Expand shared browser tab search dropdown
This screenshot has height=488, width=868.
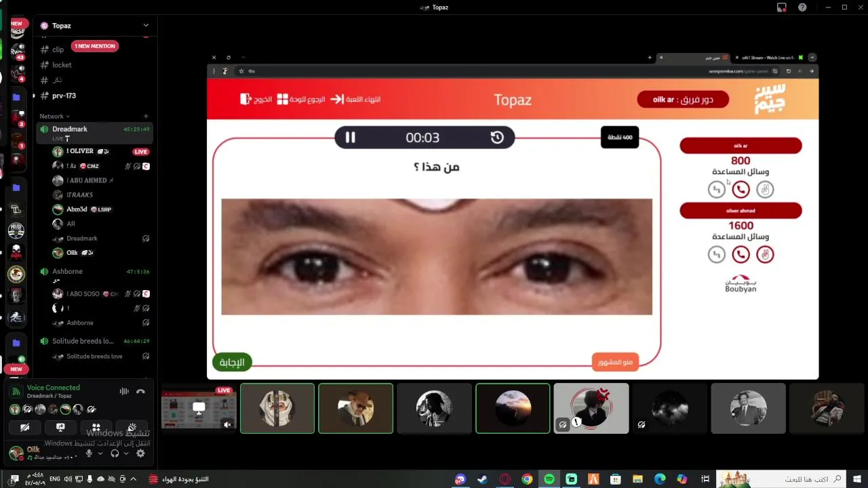click(x=812, y=58)
